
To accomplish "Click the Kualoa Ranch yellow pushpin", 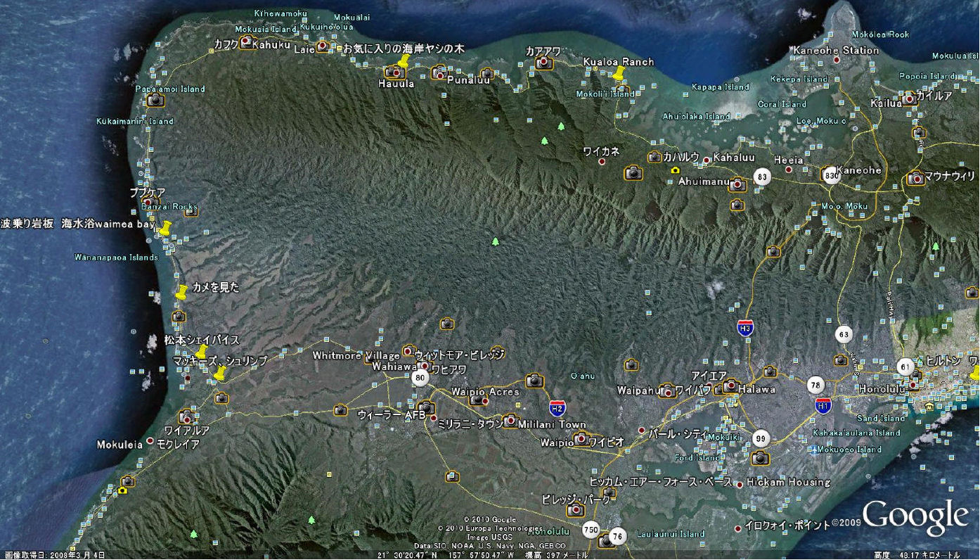I will 619,74.
